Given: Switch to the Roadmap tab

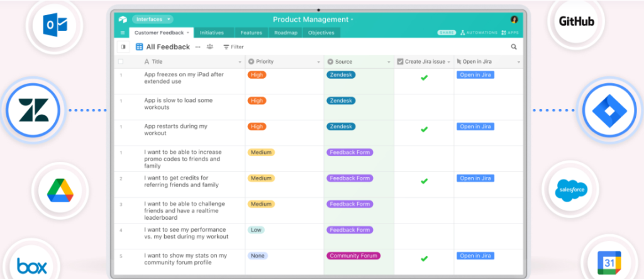Looking at the screenshot, I should [286, 33].
